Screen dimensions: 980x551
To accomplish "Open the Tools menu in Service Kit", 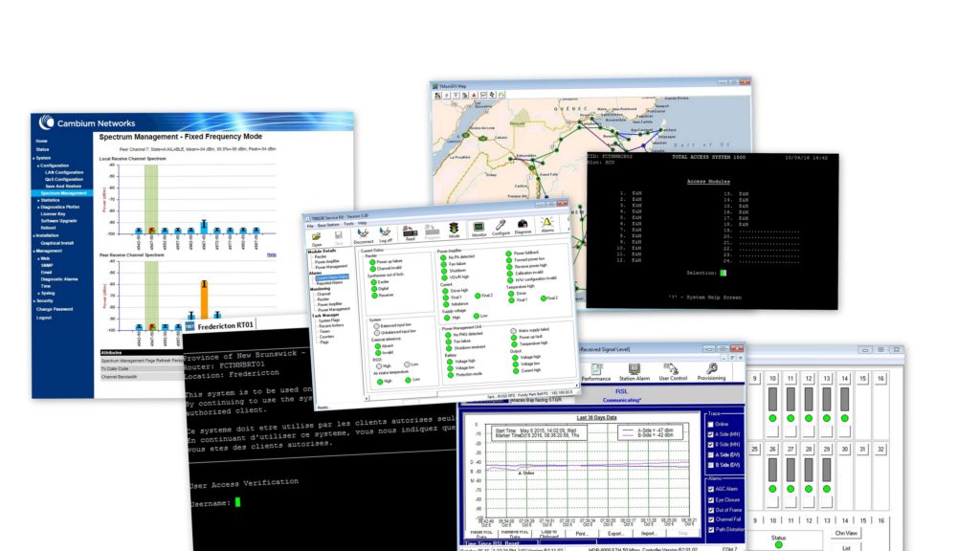I will (348, 223).
